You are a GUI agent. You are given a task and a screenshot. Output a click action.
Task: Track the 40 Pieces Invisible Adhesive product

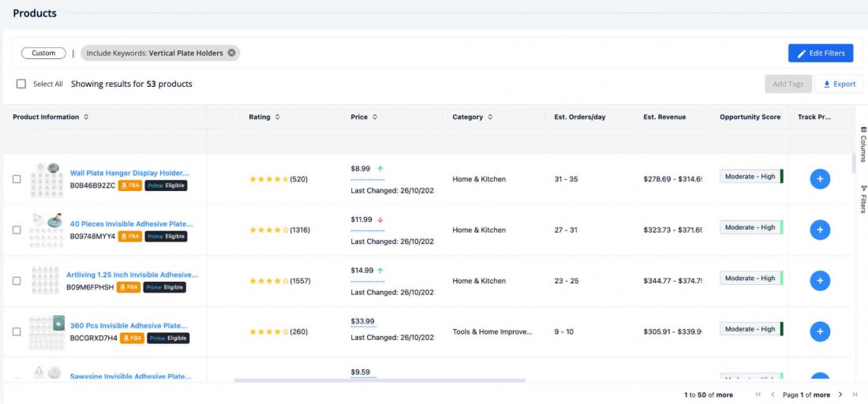(820, 230)
